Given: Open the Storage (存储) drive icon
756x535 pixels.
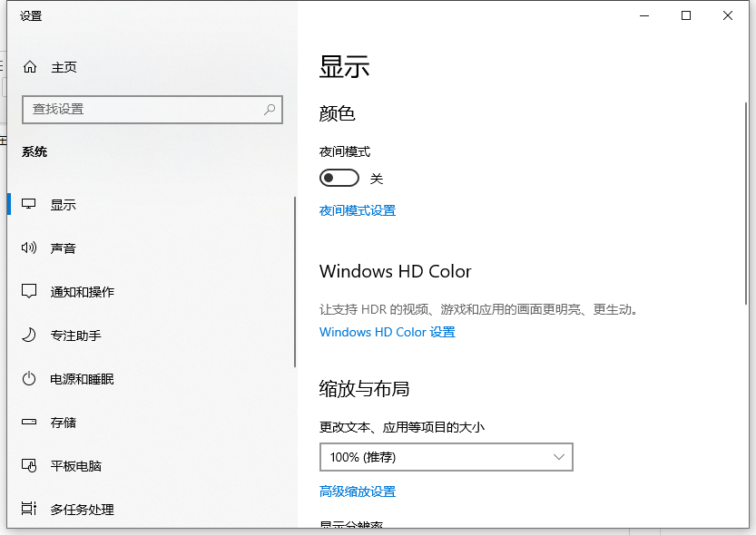Looking at the screenshot, I should tap(30, 423).
